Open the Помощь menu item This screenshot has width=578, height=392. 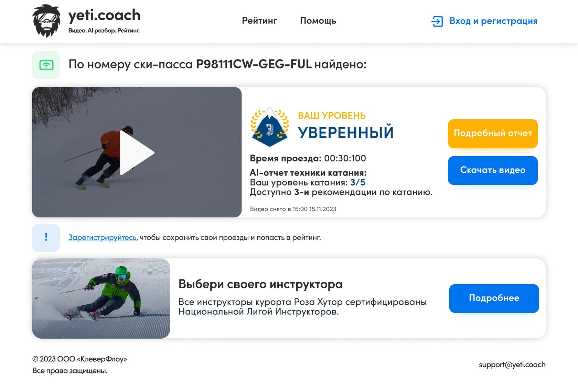[318, 21]
